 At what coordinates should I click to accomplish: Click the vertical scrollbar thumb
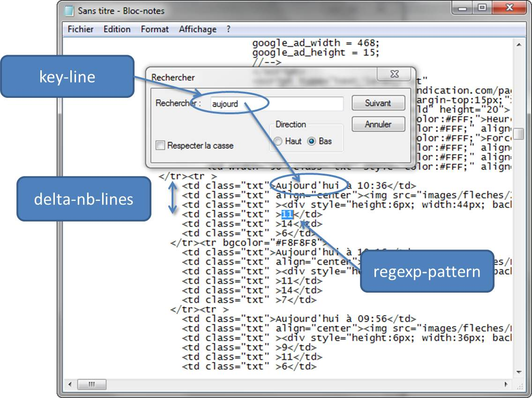pyautogui.click(x=518, y=134)
